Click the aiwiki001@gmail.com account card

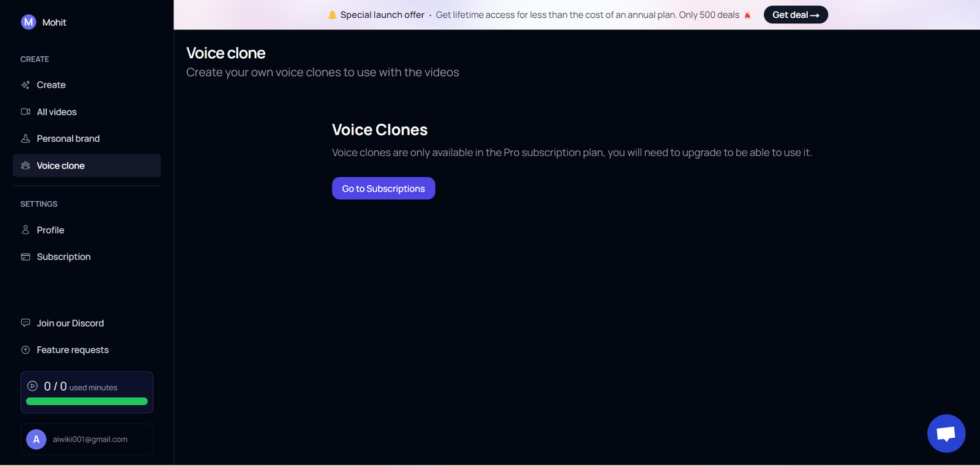[87, 439]
